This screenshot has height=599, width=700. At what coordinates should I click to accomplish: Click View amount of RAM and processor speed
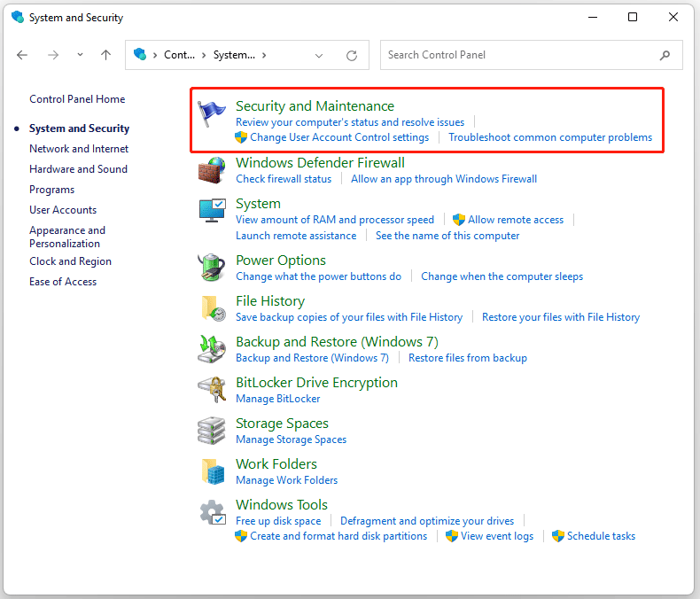point(335,220)
